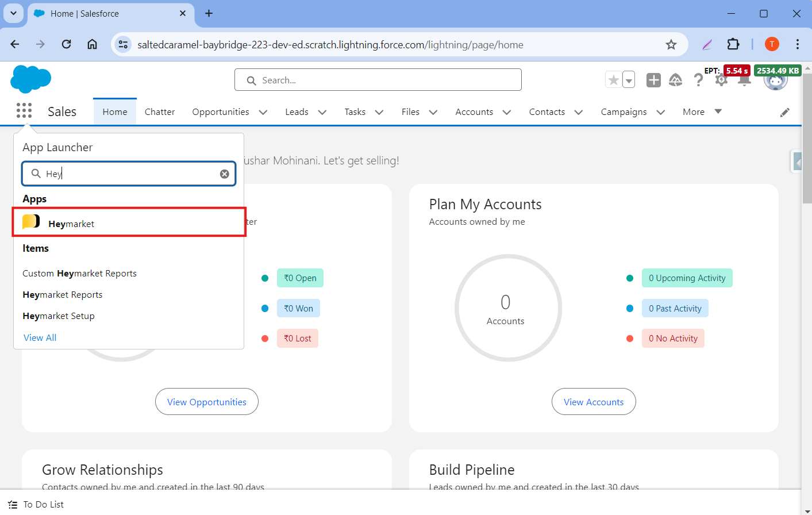
Task: Open the Chrome three-dot menu
Action: (x=798, y=44)
